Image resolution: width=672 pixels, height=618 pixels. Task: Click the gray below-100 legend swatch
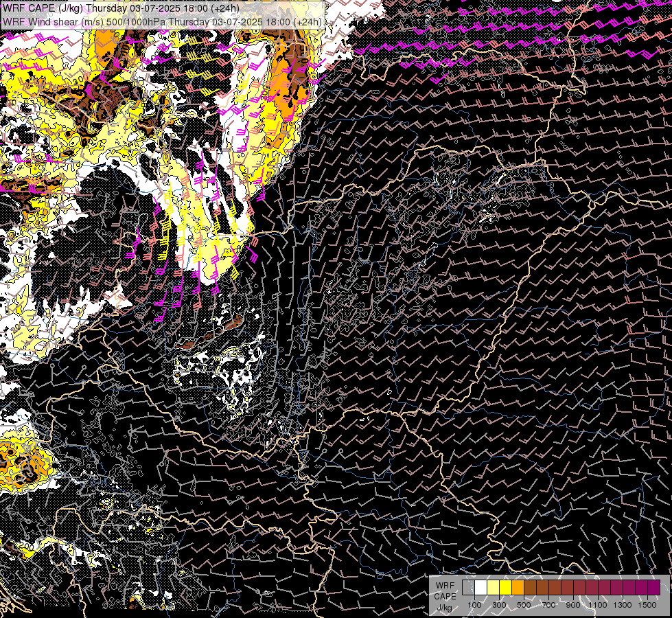pyautogui.click(x=468, y=588)
